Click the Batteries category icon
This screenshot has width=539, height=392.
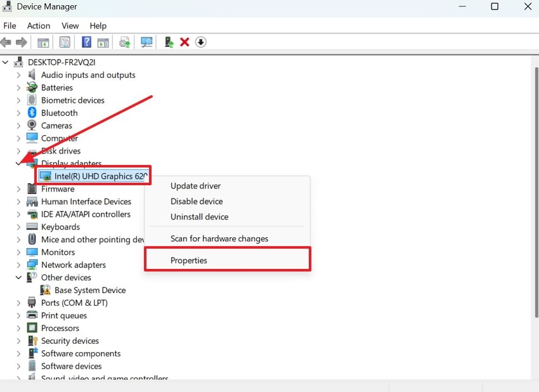(32, 88)
